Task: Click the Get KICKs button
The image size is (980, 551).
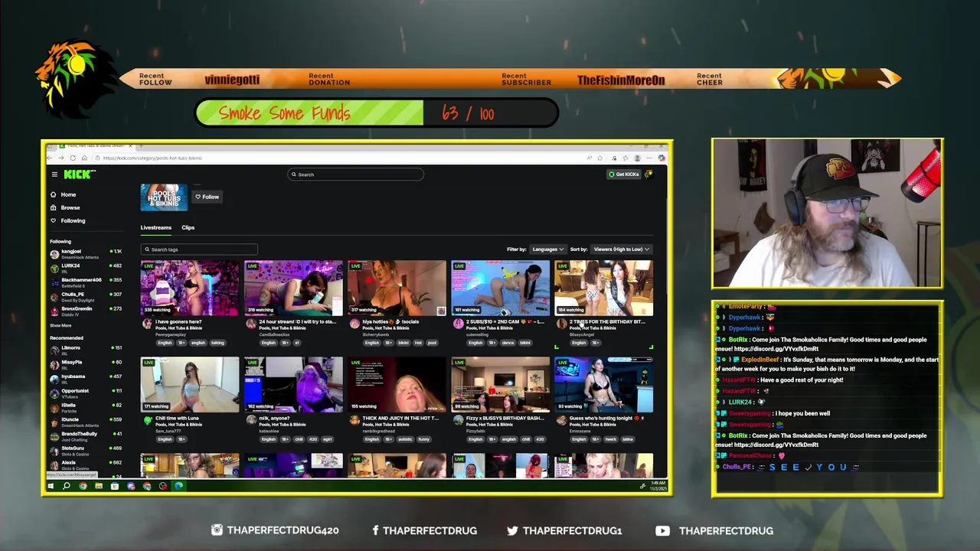Action: (624, 174)
